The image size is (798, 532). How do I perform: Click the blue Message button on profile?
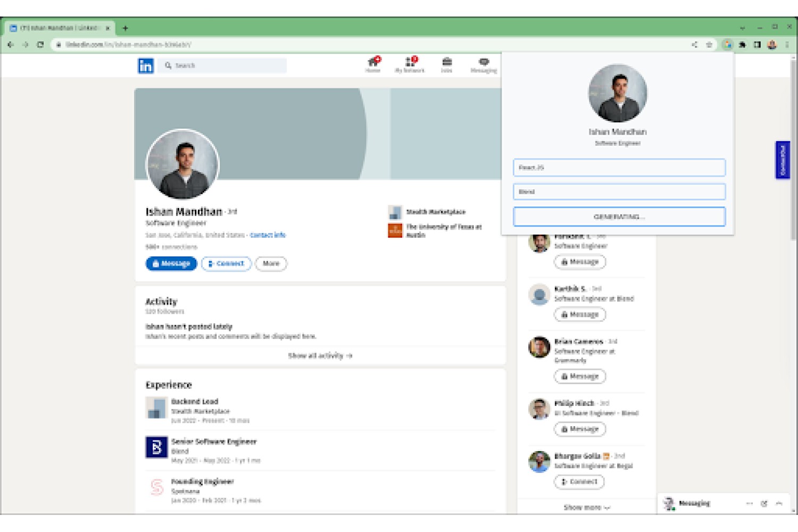[171, 264]
